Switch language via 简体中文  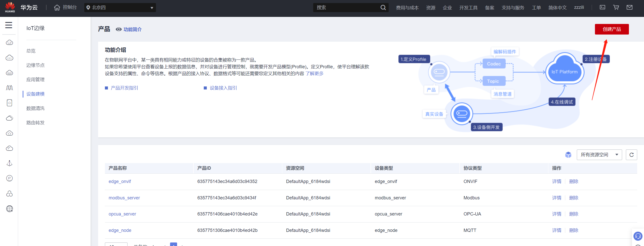pyautogui.click(x=557, y=8)
